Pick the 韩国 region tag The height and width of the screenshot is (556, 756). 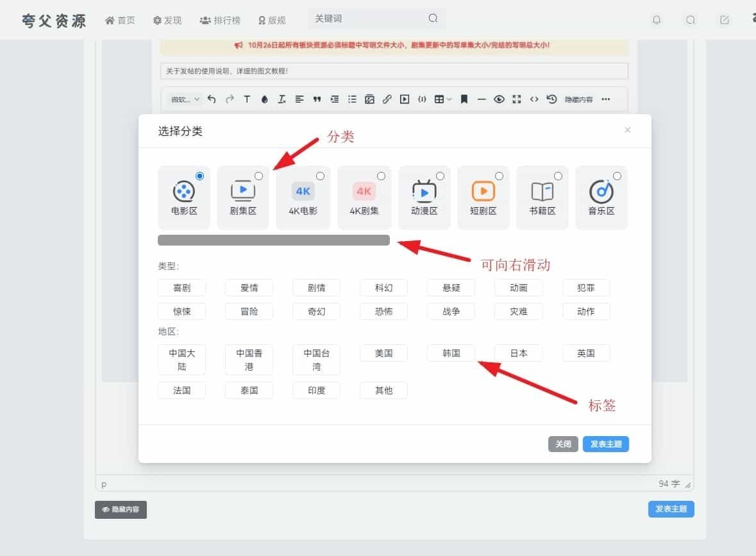pyautogui.click(x=451, y=353)
